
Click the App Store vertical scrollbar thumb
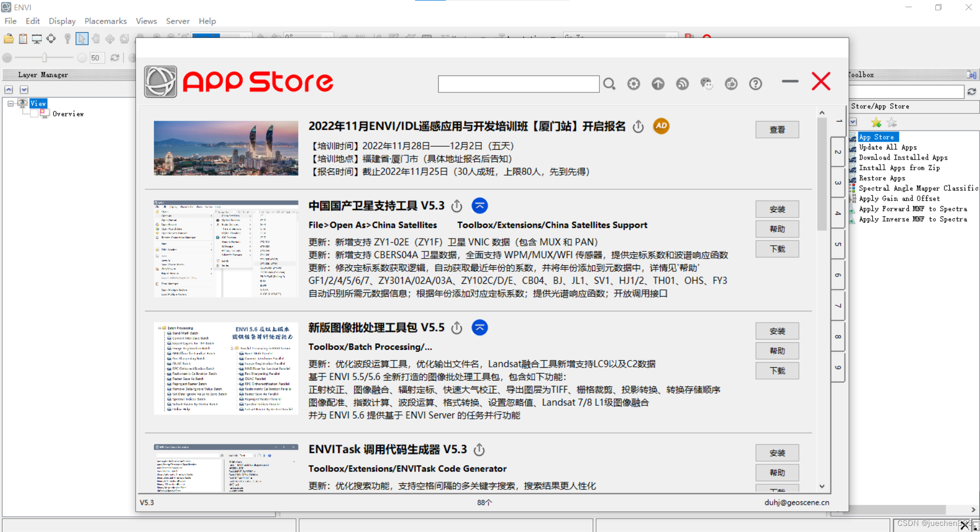[x=821, y=174]
